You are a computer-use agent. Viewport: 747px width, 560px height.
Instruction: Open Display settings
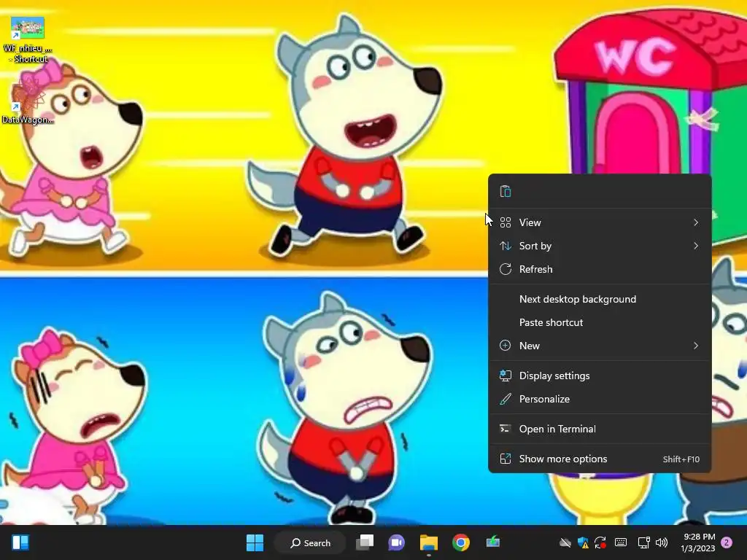(x=600, y=376)
